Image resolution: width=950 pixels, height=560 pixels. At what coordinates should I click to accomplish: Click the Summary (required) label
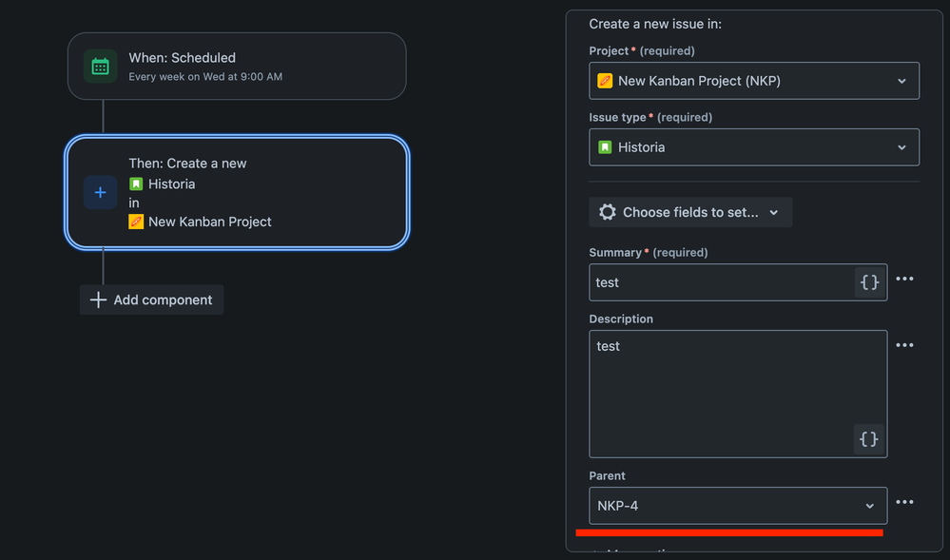tap(649, 253)
